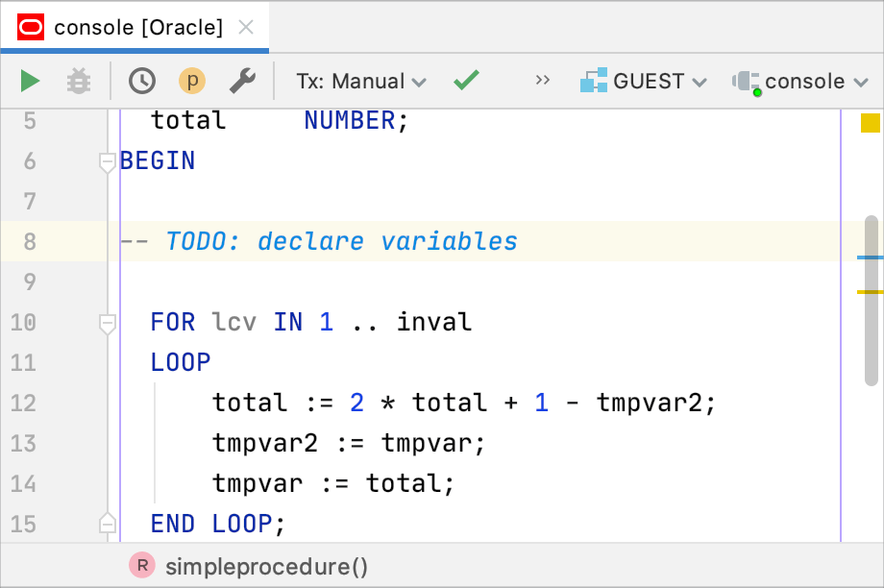884x588 pixels.
Task: Commit transaction with the green checkmark
Action: (x=466, y=81)
